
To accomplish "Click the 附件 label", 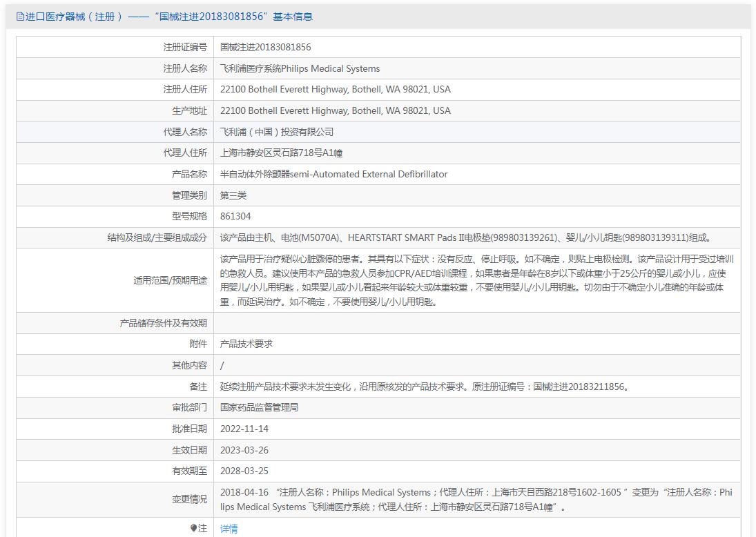I will pos(197,344).
